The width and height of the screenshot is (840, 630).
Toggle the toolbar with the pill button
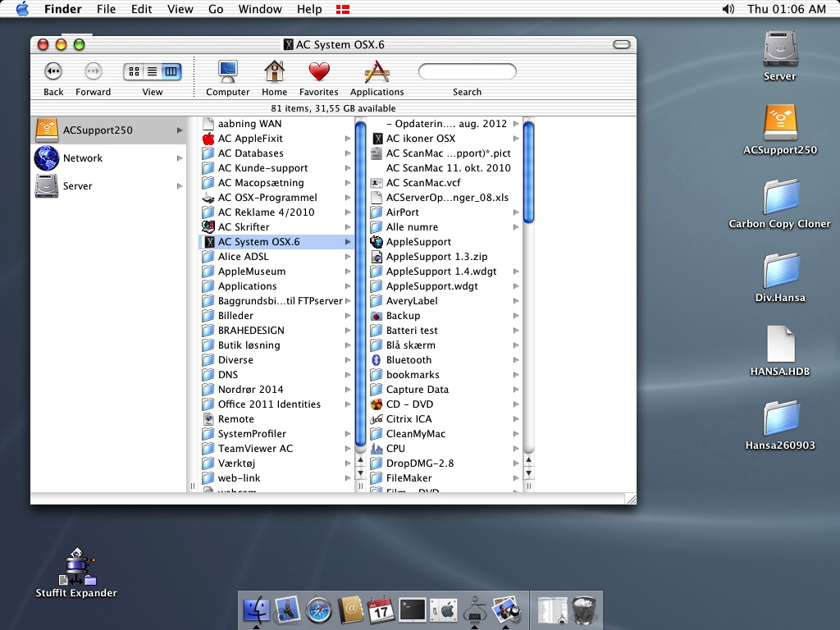click(x=622, y=44)
